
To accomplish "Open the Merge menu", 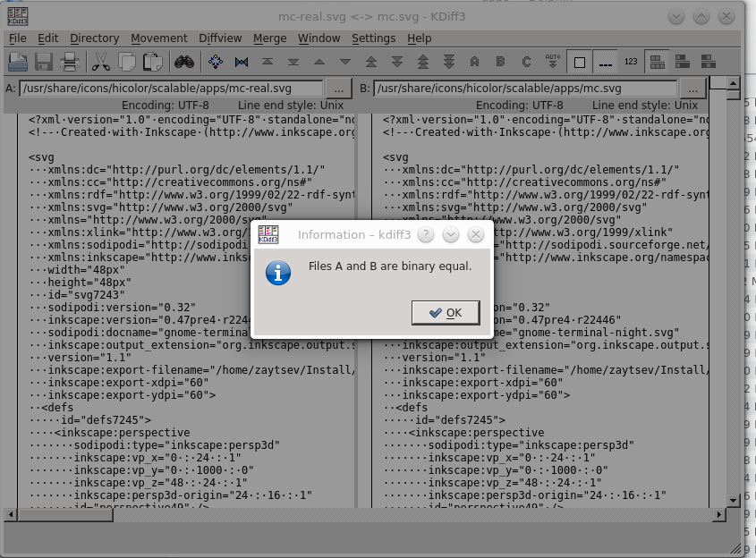I will pyautogui.click(x=269, y=38).
